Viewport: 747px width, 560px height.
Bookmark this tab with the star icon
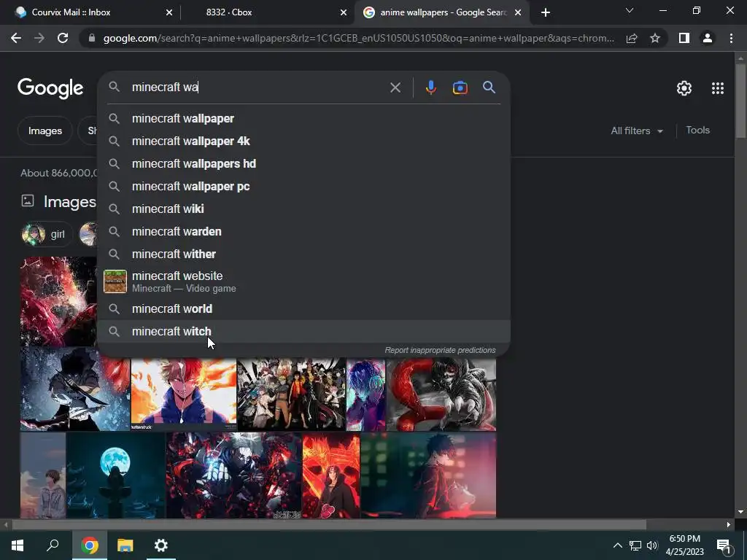(655, 38)
